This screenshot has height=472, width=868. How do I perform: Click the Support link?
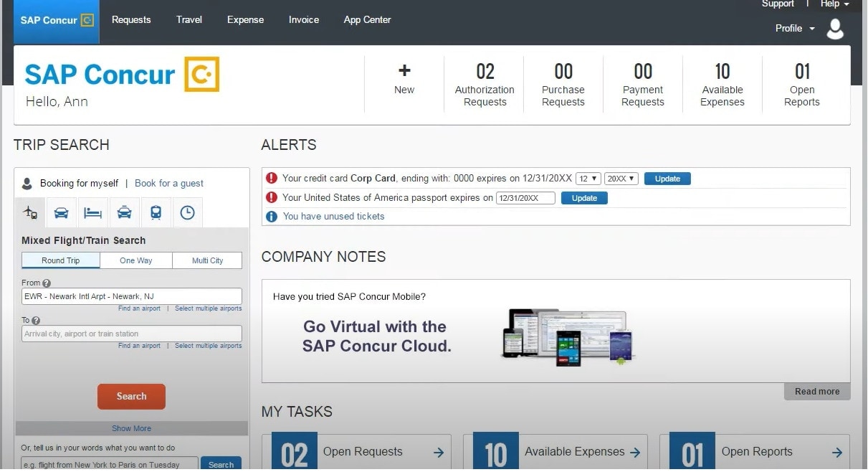point(778,4)
